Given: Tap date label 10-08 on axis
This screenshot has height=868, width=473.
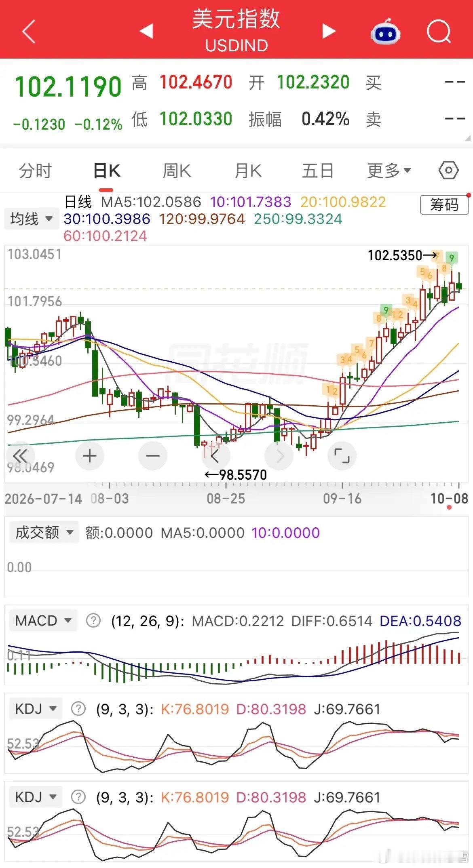Looking at the screenshot, I should click(449, 498).
